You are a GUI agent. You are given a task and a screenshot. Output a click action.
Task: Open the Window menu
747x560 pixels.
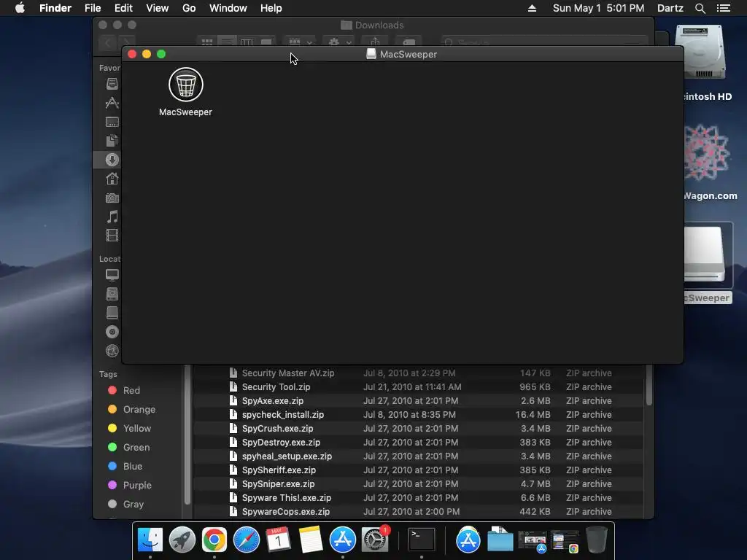click(228, 8)
